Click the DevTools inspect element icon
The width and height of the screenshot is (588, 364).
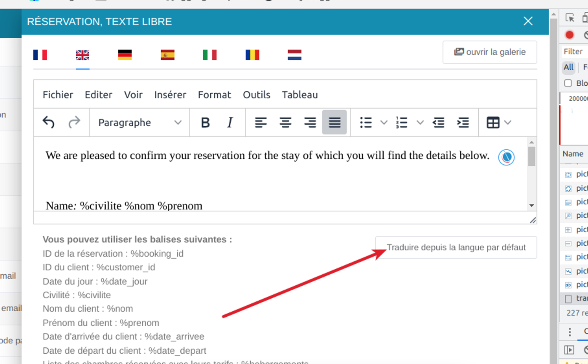[x=570, y=18]
